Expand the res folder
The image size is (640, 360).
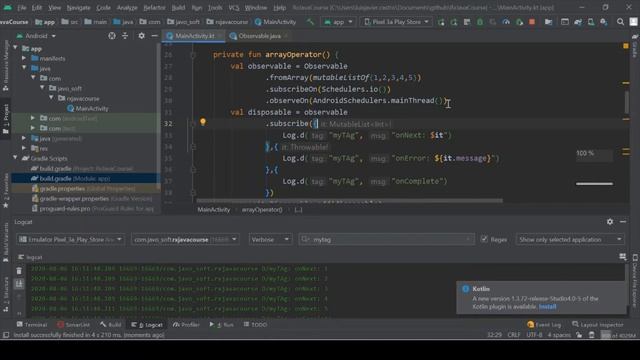tap(24, 148)
